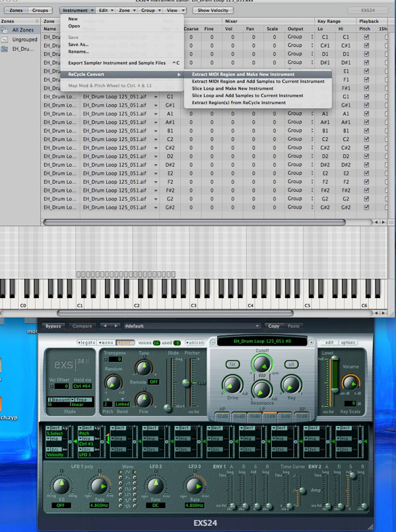
Task: Click the LFO 1 EG knob
Action: (x=61, y=485)
